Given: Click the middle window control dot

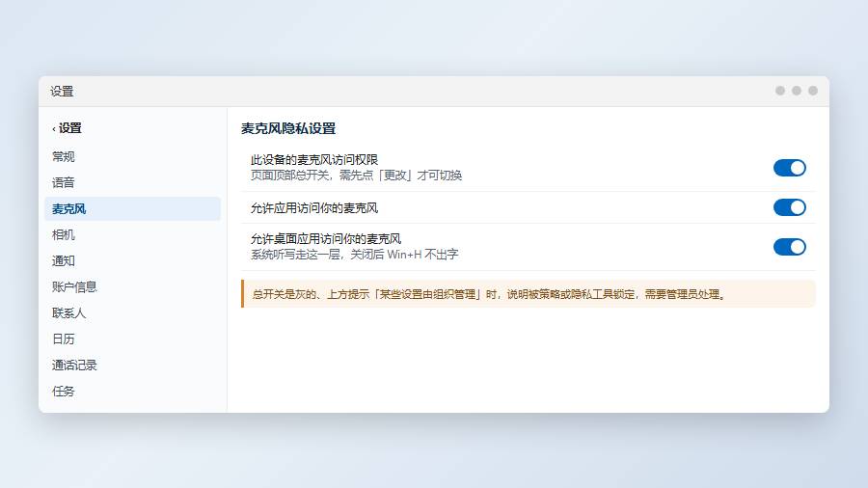Looking at the screenshot, I should pyautogui.click(x=797, y=91).
